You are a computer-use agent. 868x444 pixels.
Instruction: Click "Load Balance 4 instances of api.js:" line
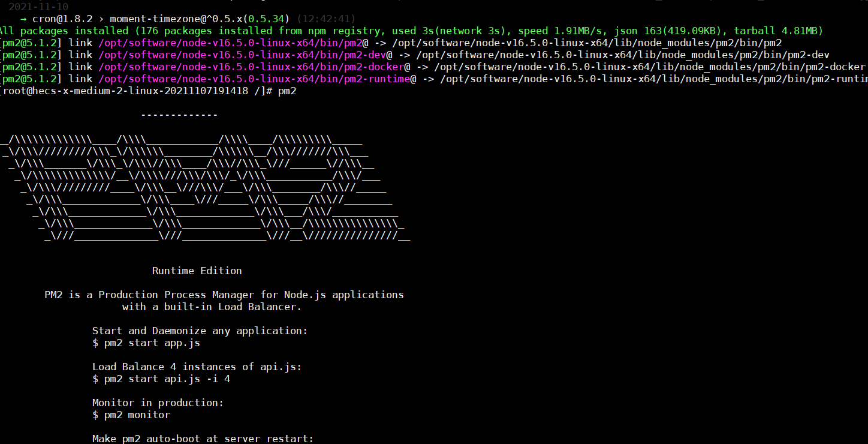[197, 367]
